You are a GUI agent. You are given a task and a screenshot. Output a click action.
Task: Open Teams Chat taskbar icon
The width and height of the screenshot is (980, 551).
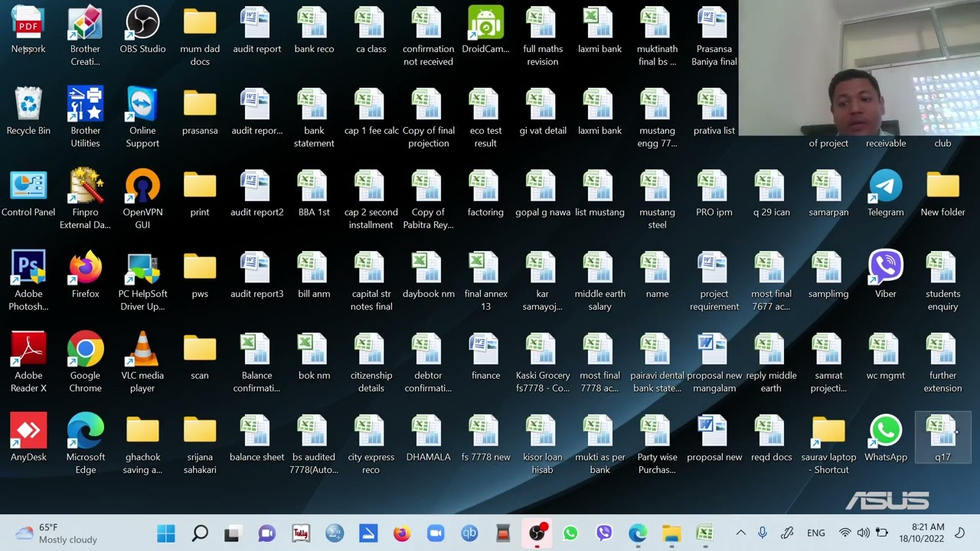point(266,533)
